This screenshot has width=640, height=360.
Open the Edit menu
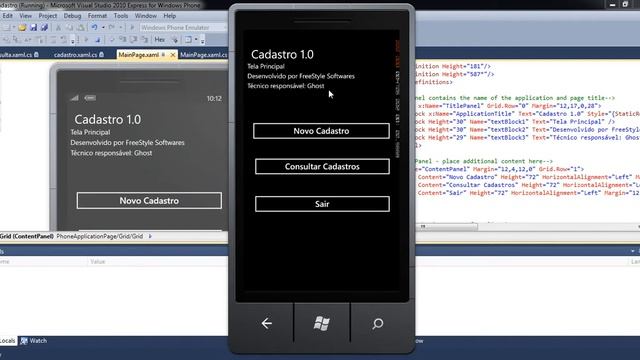click(7, 16)
